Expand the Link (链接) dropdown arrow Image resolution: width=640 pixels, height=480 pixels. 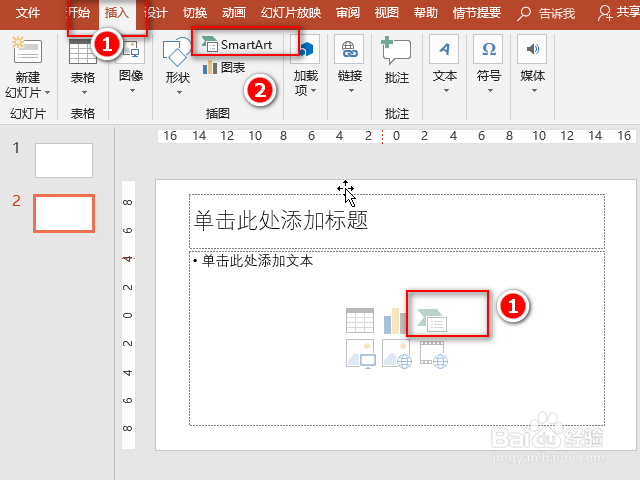[x=351, y=91]
